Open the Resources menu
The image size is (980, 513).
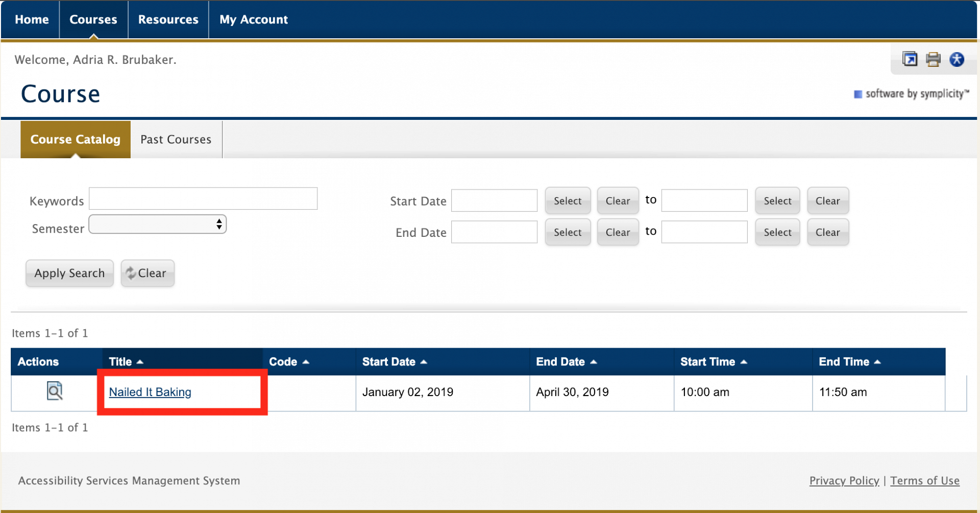[x=168, y=19]
